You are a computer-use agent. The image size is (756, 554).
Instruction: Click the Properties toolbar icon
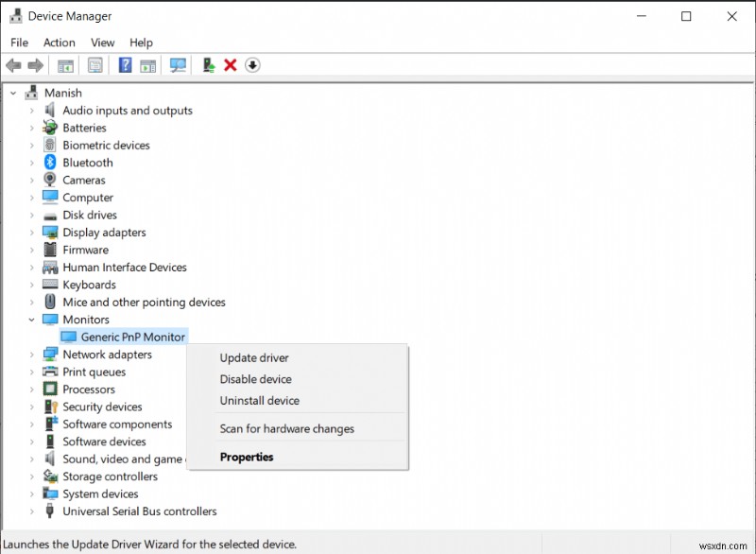(x=95, y=64)
